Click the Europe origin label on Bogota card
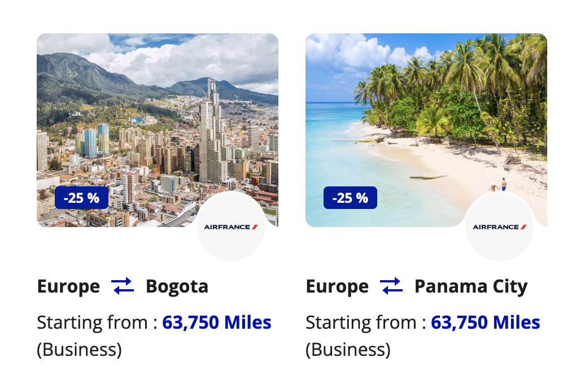Image resolution: width=585 pixels, height=392 pixels. (x=69, y=287)
